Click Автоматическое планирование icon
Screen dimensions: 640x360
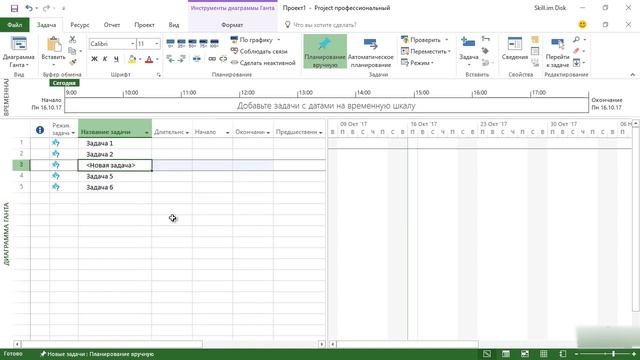(x=371, y=44)
